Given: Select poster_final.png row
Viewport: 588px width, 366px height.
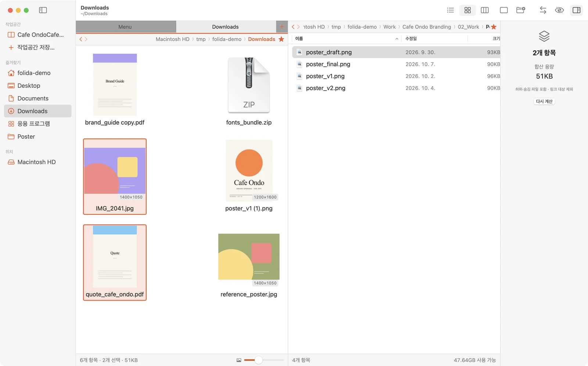Looking at the screenshot, I should [396, 64].
